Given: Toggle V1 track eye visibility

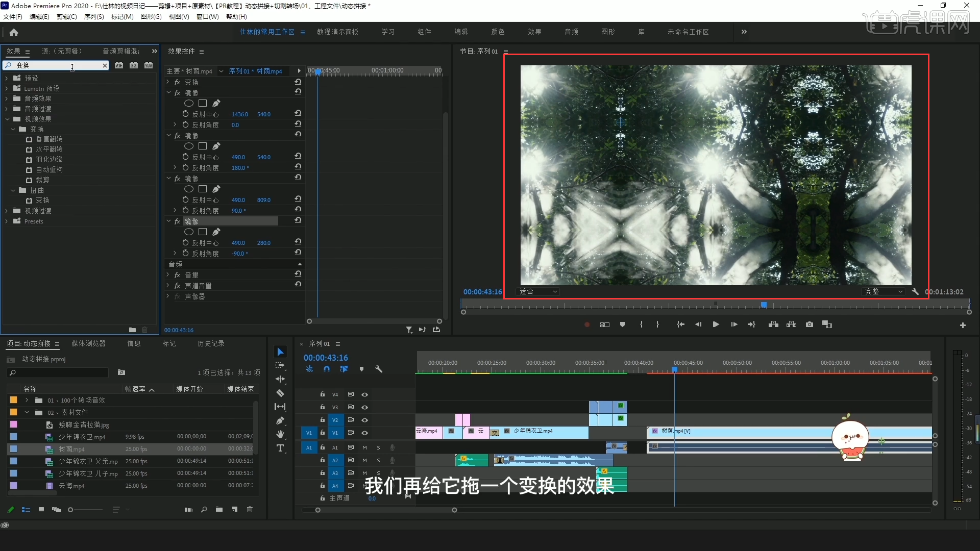Looking at the screenshot, I should pyautogui.click(x=364, y=433).
